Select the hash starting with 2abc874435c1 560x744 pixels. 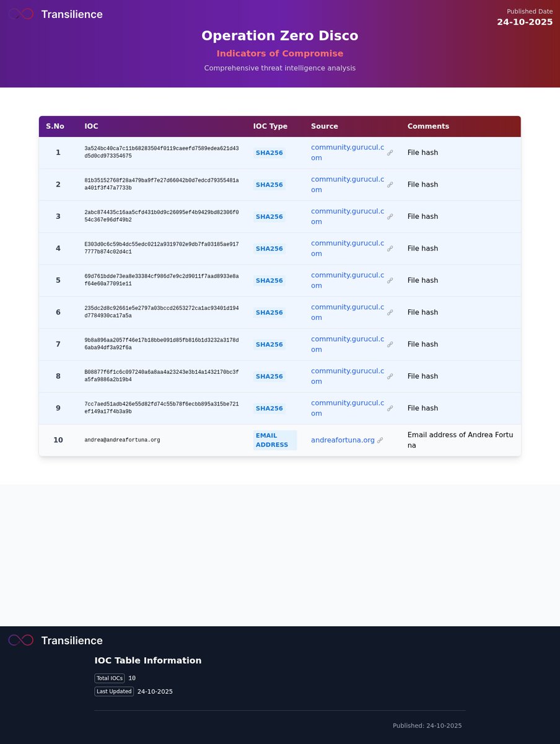tap(162, 216)
